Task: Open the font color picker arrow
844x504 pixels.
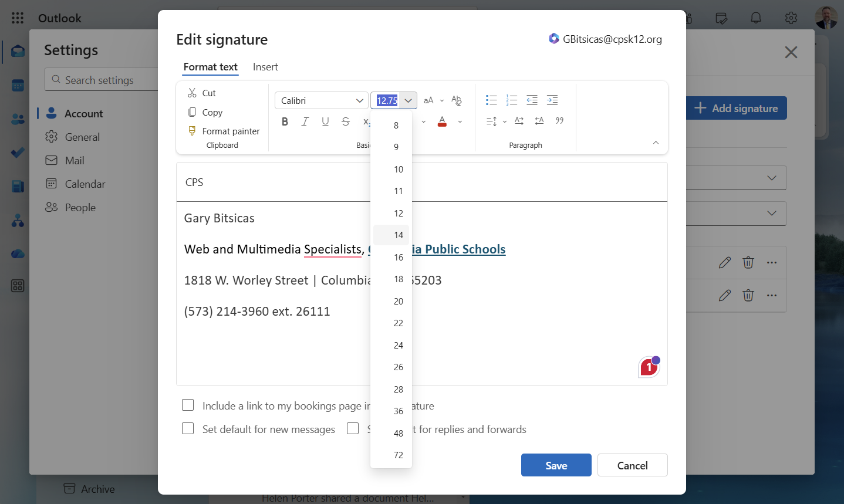Action: pyautogui.click(x=460, y=121)
